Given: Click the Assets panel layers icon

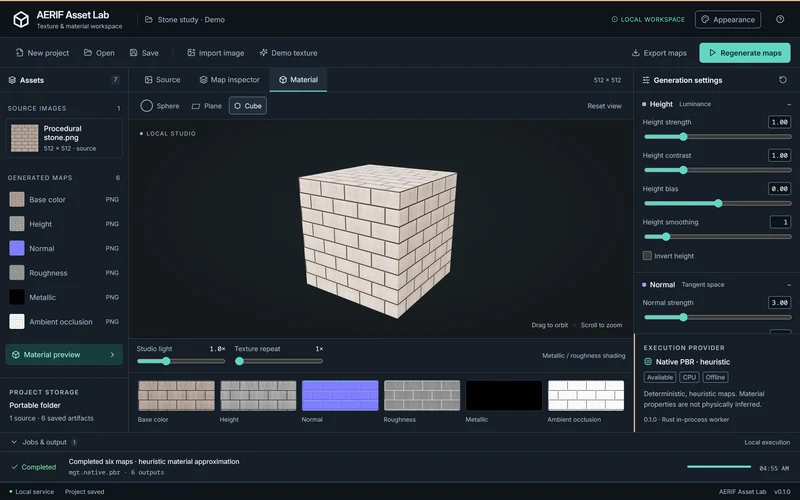Looking at the screenshot, I should point(12,80).
